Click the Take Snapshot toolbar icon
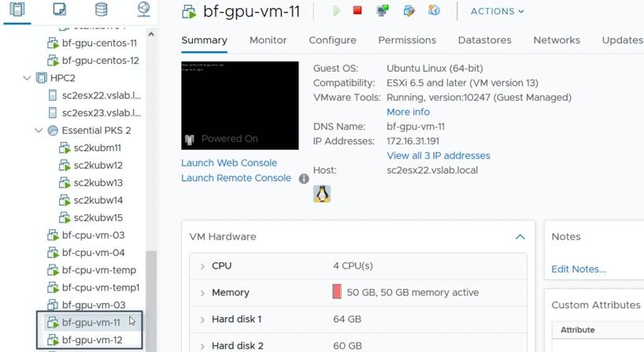The height and width of the screenshot is (352, 644). pyautogui.click(x=434, y=11)
